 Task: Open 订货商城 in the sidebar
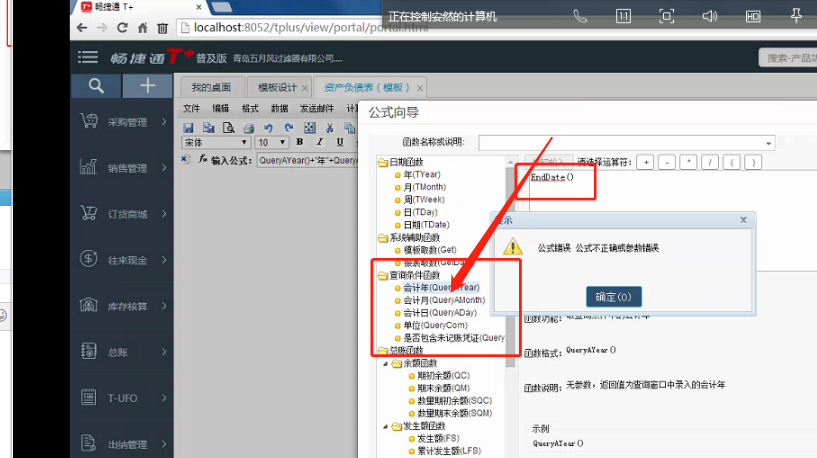122,214
